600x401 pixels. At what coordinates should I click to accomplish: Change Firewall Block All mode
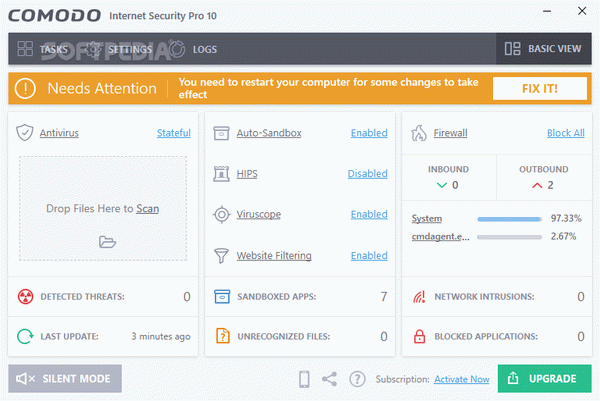[566, 133]
